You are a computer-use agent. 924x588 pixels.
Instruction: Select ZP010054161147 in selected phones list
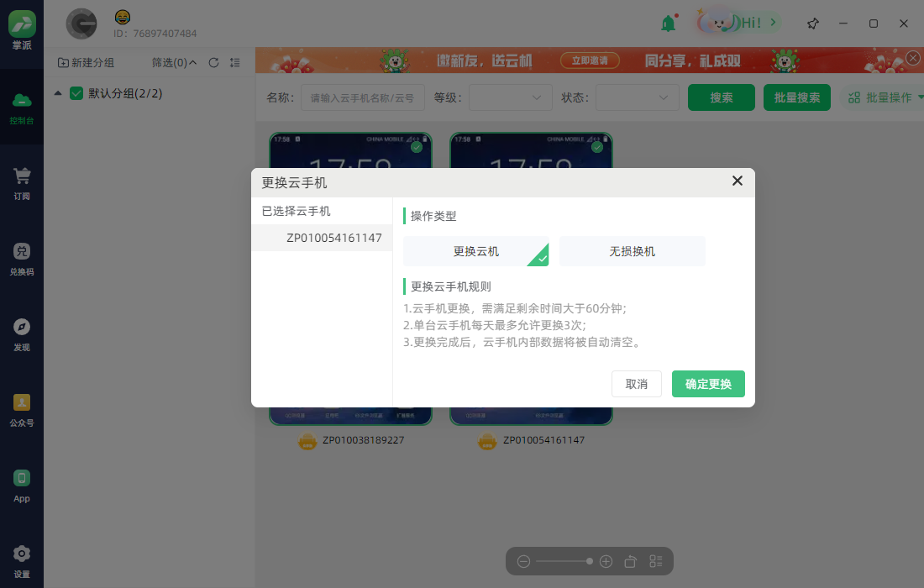tap(322, 238)
